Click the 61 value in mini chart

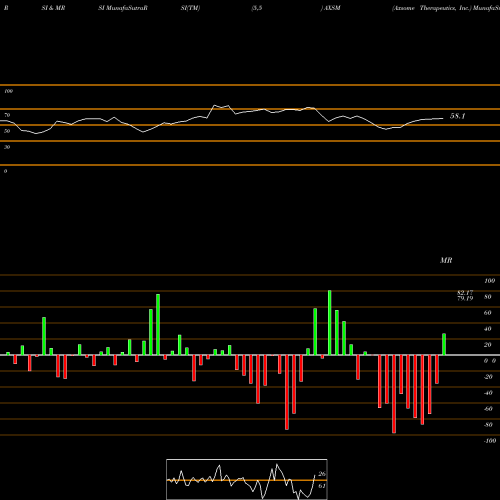pyautogui.click(x=322, y=486)
